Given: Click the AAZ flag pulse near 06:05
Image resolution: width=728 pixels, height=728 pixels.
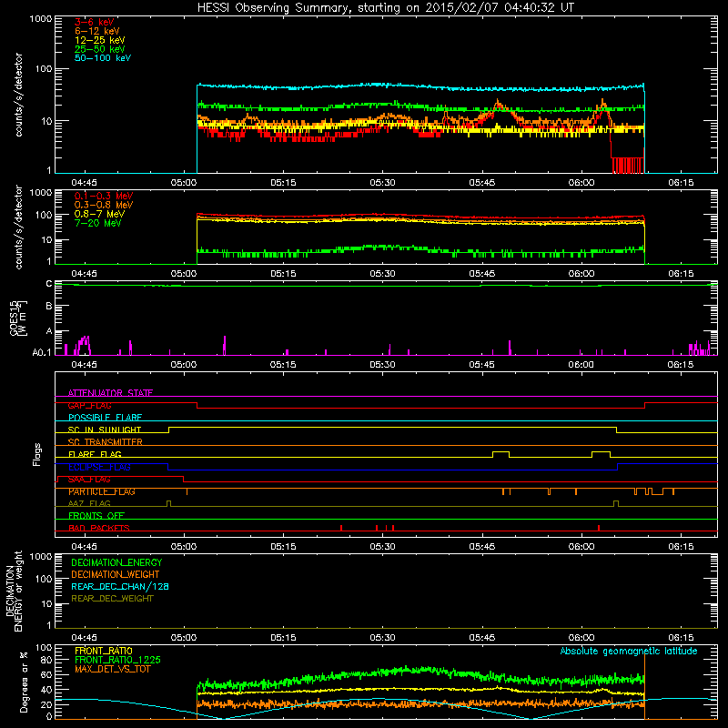Looking at the screenshot, I should coord(616,503).
